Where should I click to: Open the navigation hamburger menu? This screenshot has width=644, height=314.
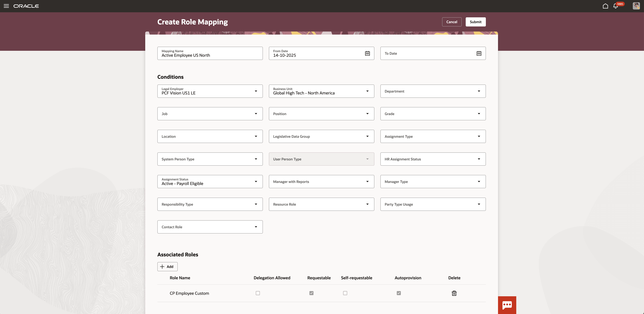pyautogui.click(x=6, y=6)
